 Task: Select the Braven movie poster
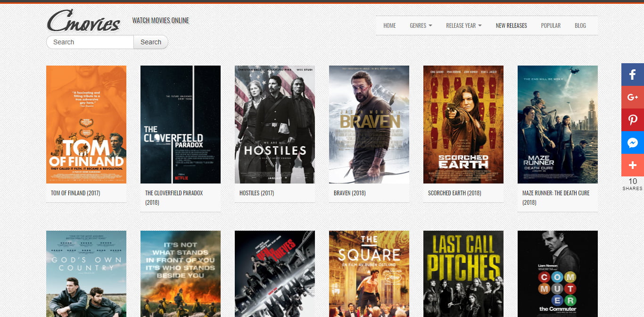(369, 125)
